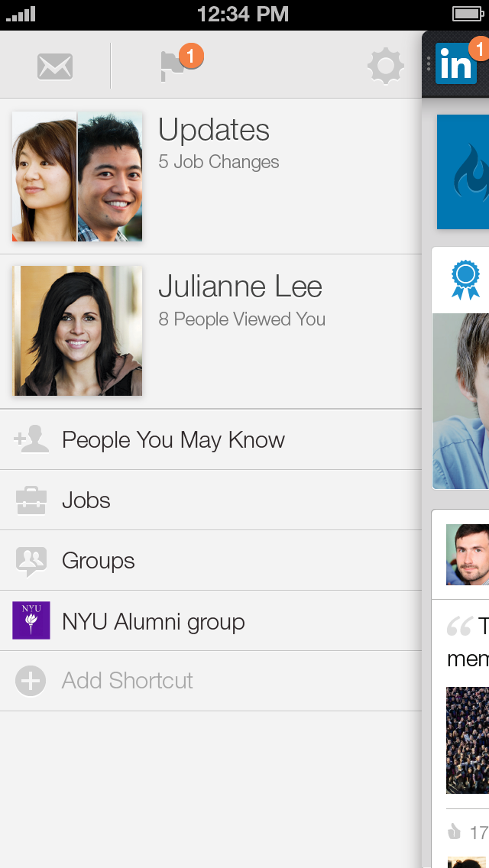
Task: Select the Jobs menu item
Action: point(86,500)
